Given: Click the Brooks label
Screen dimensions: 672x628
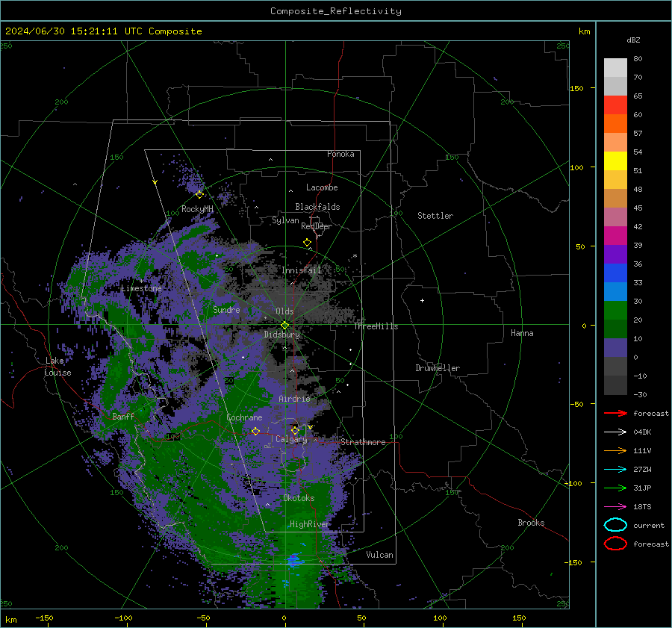Looking at the screenshot, I should 531,523.
